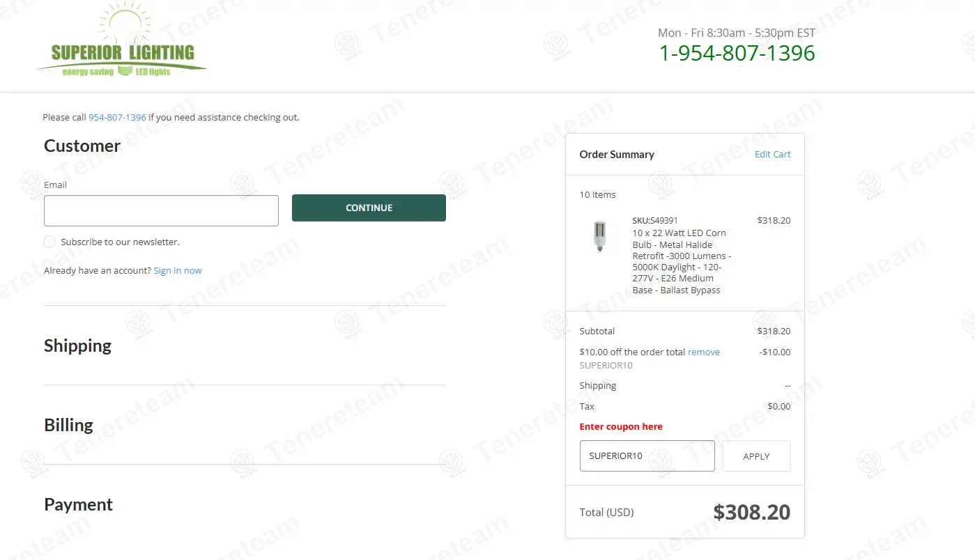The width and height of the screenshot is (975, 560).
Task: Click into the Email input field
Action: coord(161,210)
